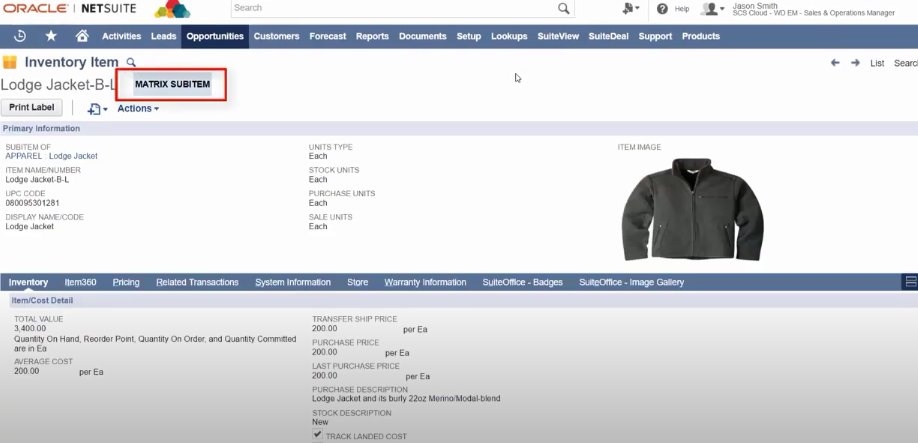
Task: Switch to the SuiteOffice - Badges subtab
Action: [x=522, y=282]
